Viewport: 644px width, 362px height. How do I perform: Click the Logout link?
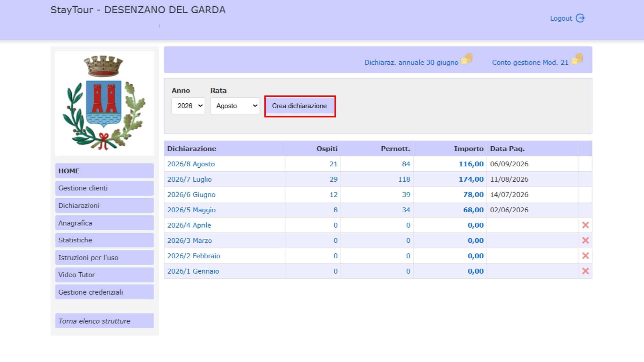[561, 19]
